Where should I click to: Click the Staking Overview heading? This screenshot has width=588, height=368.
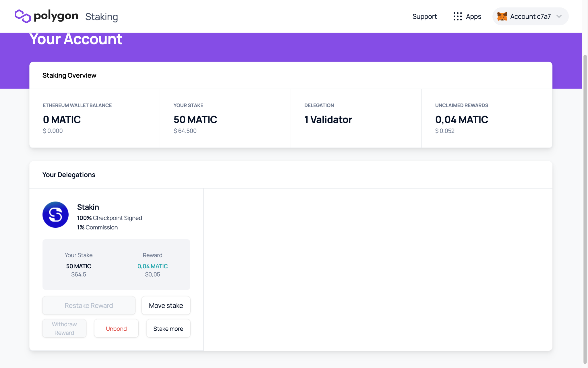[x=69, y=75]
